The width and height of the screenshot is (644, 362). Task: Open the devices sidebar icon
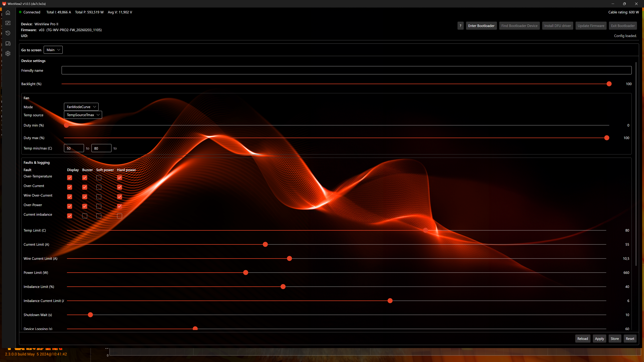[8, 43]
